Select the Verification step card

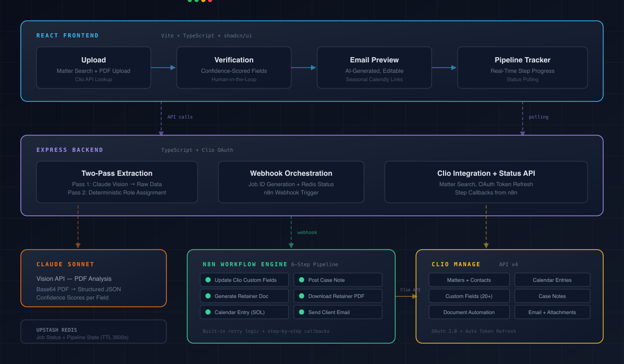(x=234, y=68)
